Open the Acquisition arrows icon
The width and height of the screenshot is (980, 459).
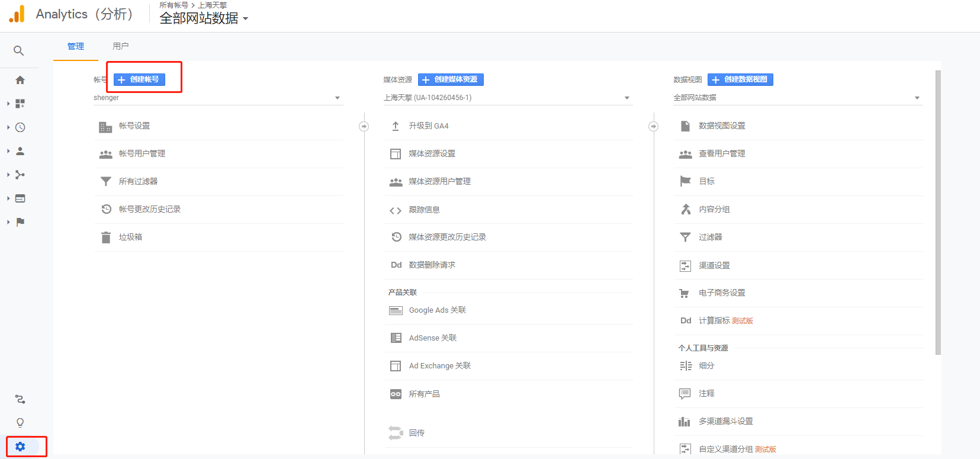point(20,175)
